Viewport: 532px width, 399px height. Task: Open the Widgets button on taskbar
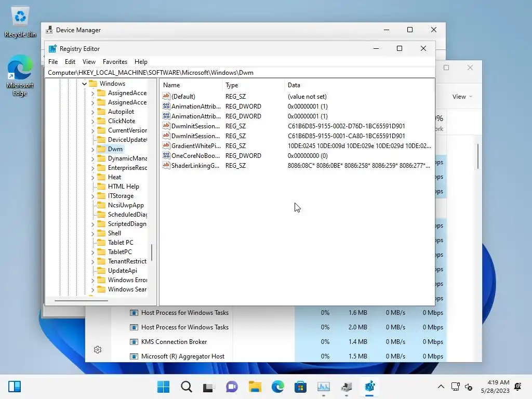[x=15, y=387]
